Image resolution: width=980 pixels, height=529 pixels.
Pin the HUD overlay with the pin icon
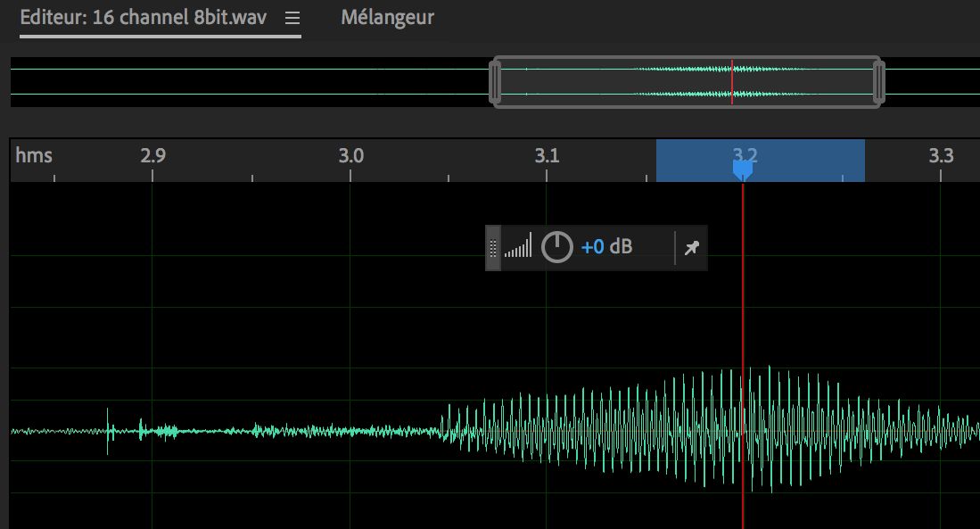click(690, 246)
